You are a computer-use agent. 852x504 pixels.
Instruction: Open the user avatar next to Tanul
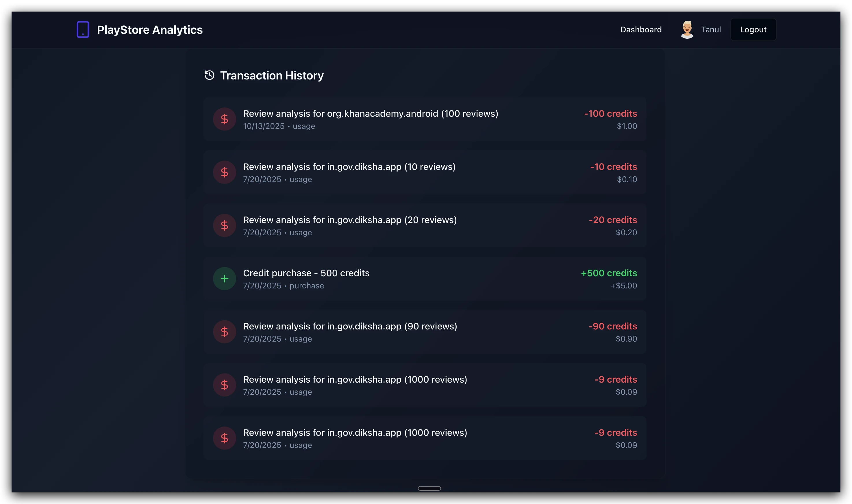[x=687, y=29]
